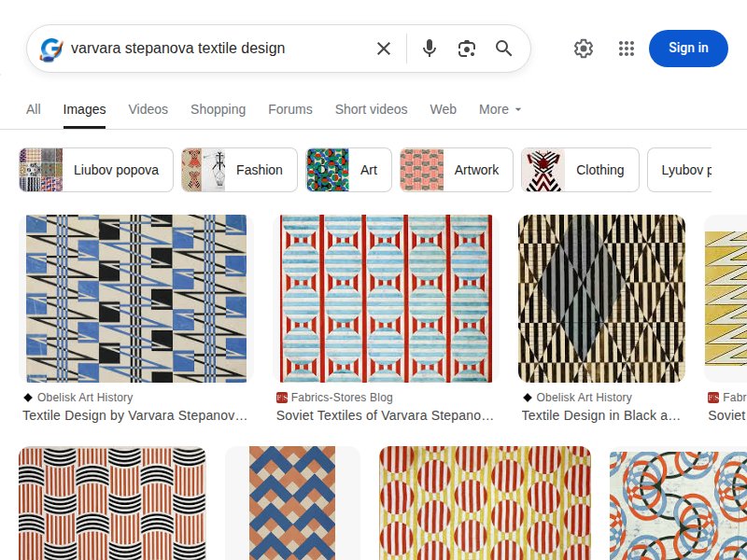Apply the Artwork related search chip

[x=456, y=170]
